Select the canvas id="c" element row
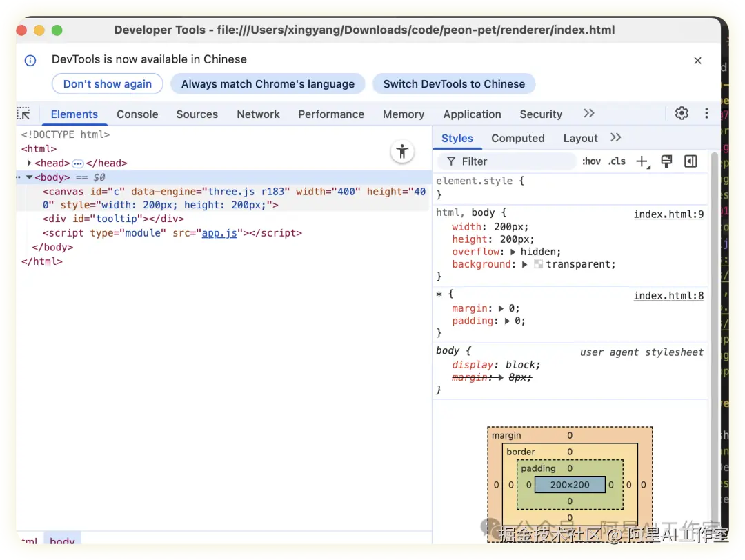 (x=223, y=198)
